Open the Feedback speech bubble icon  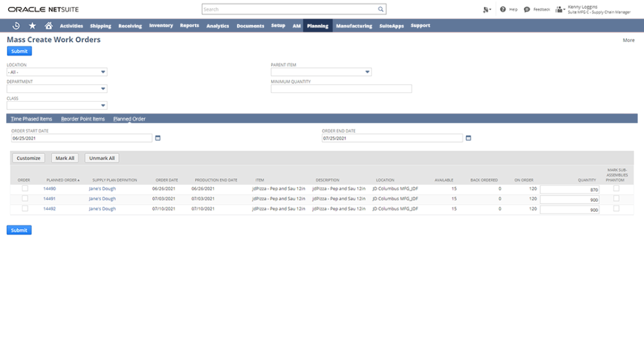[527, 9]
